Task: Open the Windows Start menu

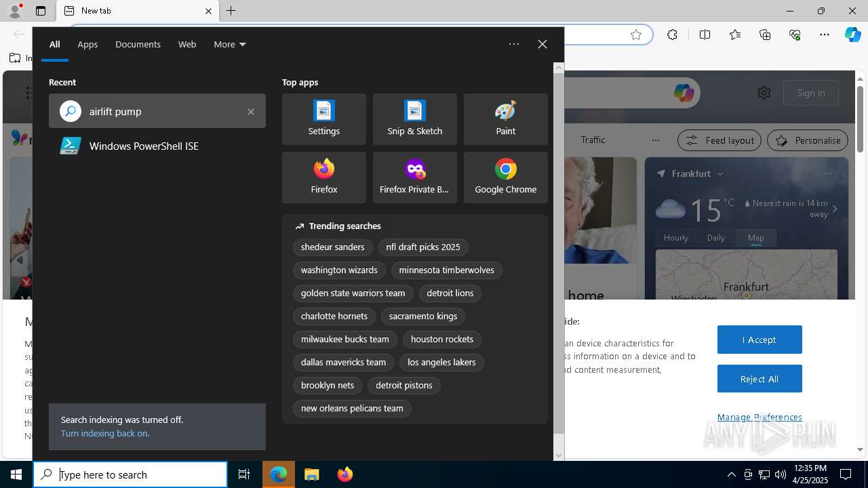Action: click(x=16, y=474)
